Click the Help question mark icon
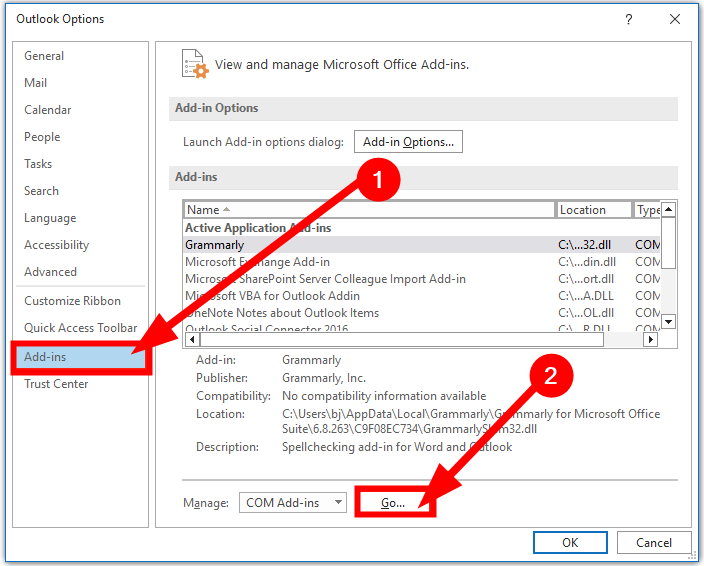This screenshot has height=566, width=704. 629,19
